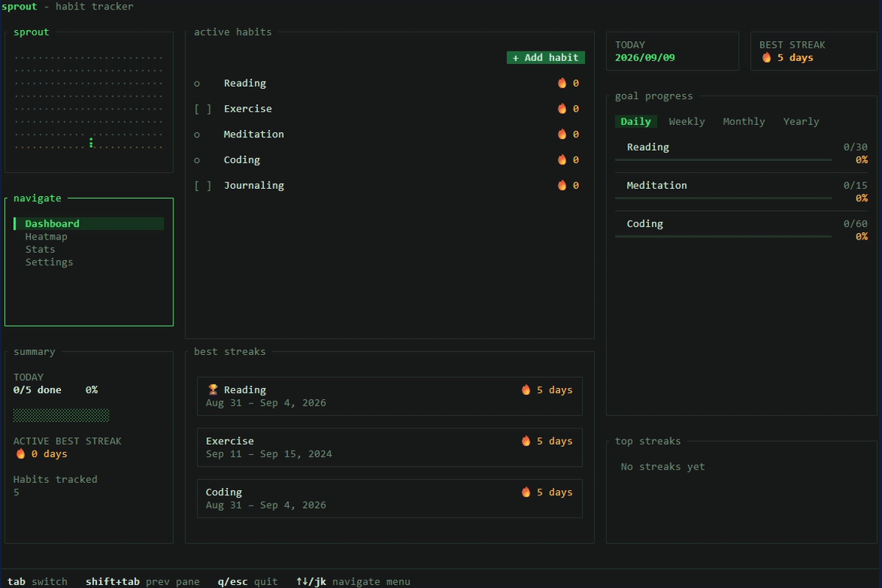Click the trophy icon beside Reading streak

pos(212,390)
